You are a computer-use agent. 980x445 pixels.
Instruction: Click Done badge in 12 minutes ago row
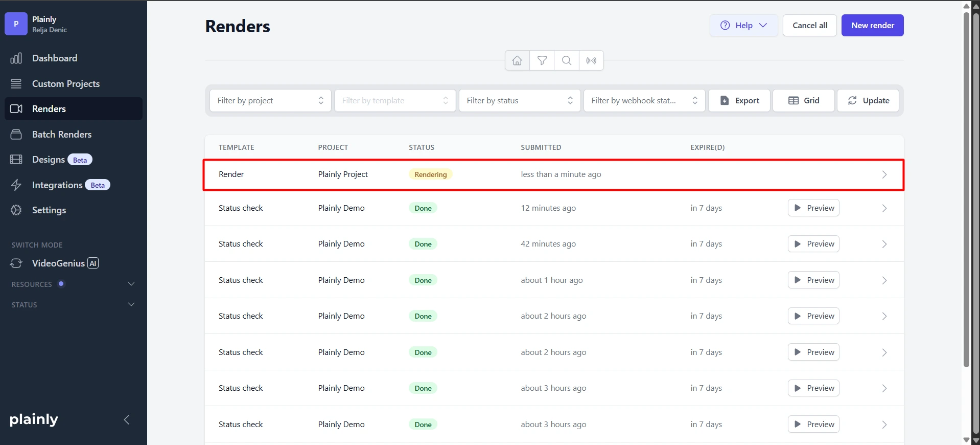423,208
